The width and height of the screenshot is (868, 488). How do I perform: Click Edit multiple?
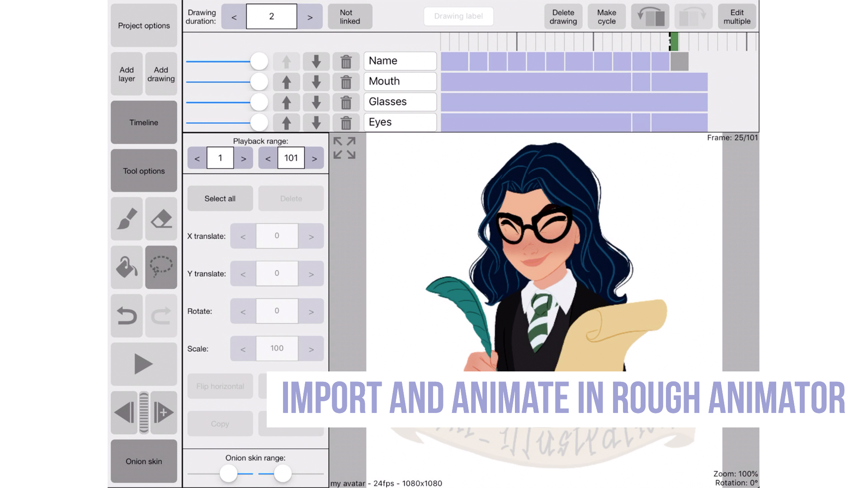pos(737,17)
